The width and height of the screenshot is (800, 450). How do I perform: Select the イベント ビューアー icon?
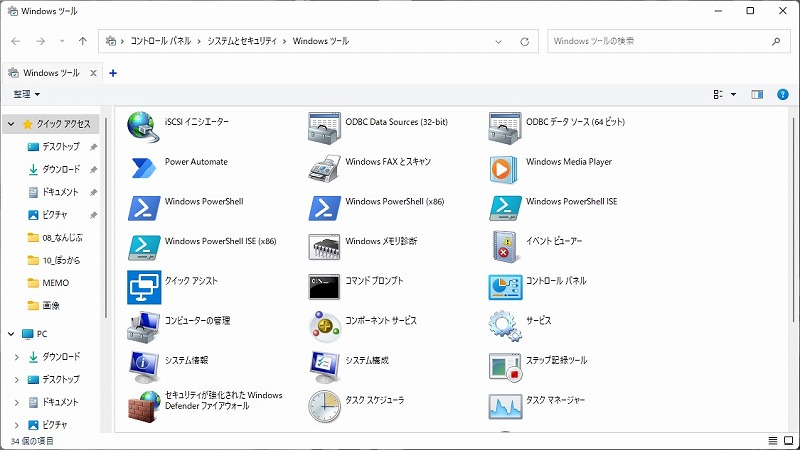point(503,246)
